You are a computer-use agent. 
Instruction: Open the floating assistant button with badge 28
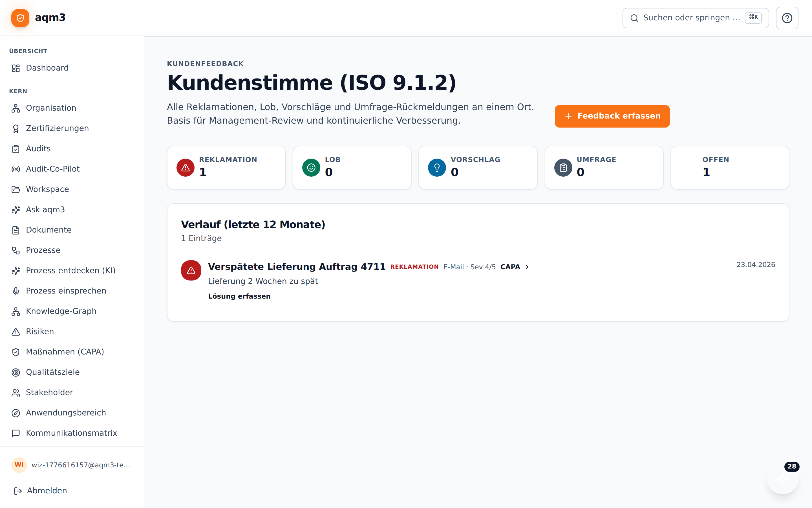coord(782,479)
